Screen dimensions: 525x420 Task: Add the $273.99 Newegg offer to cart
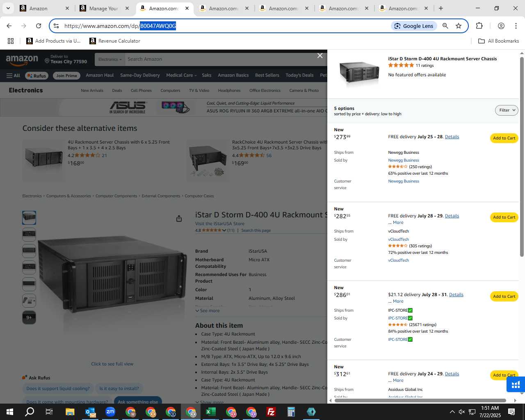tap(504, 138)
